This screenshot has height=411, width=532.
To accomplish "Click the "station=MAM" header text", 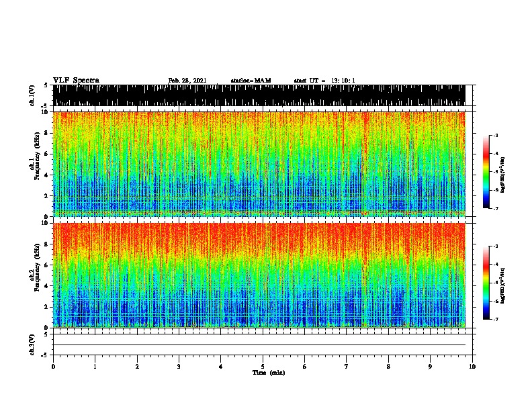I will click(x=251, y=81).
